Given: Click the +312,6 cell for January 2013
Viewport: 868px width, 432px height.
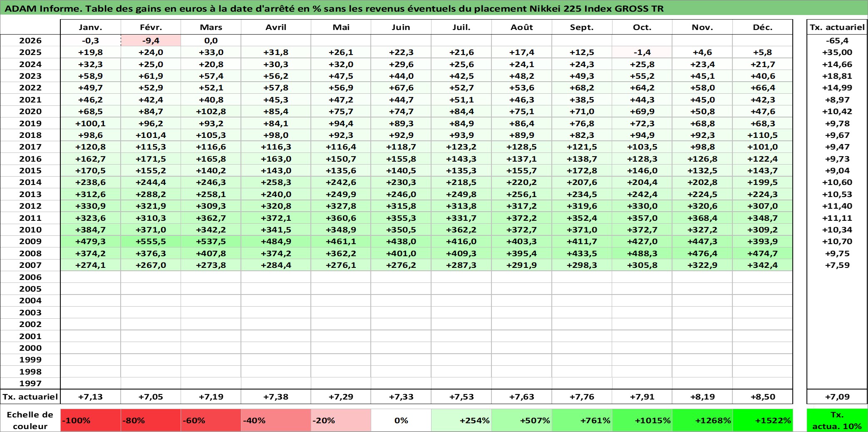Looking at the screenshot, I should click(90, 194).
